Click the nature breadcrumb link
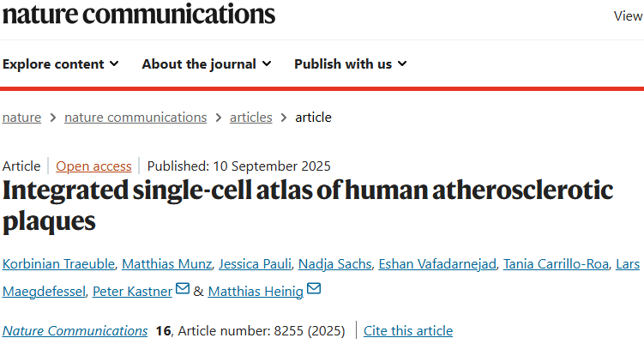The height and width of the screenshot is (344, 644). (x=21, y=117)
